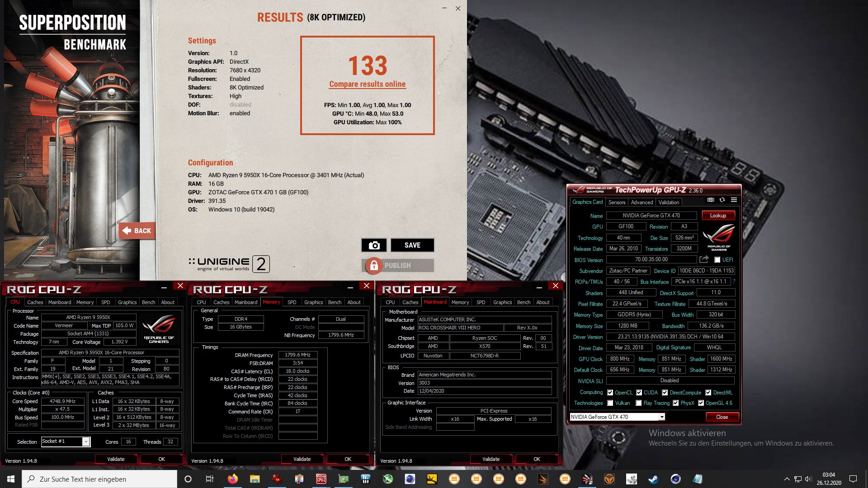Viewport: 868px width, 488px height.
Task: Click Compare results online link
Action: click(x=368, y=84)
